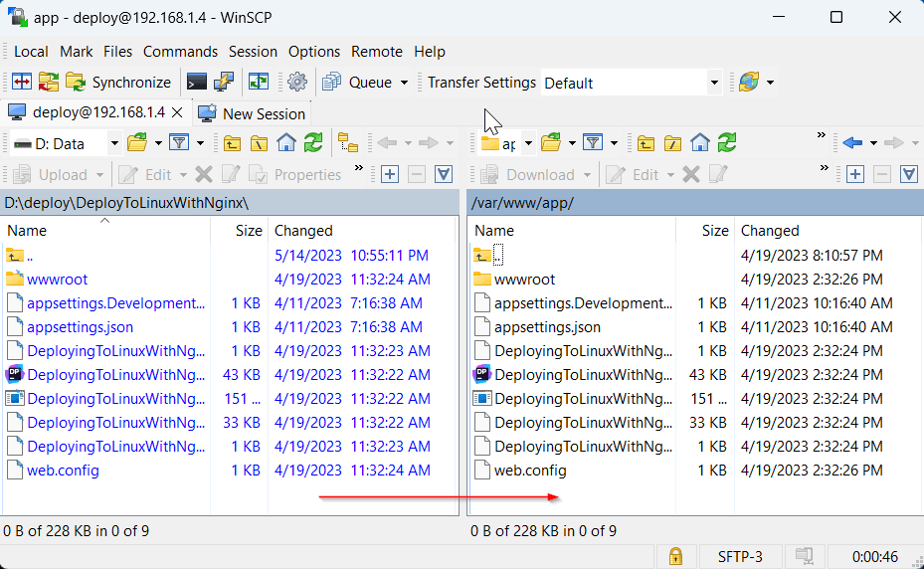Image resolution: width=924 pixels, height=569 pixels.
Task: Expand remote Back history dropdown arrow
Action: [x=873, y=143]
